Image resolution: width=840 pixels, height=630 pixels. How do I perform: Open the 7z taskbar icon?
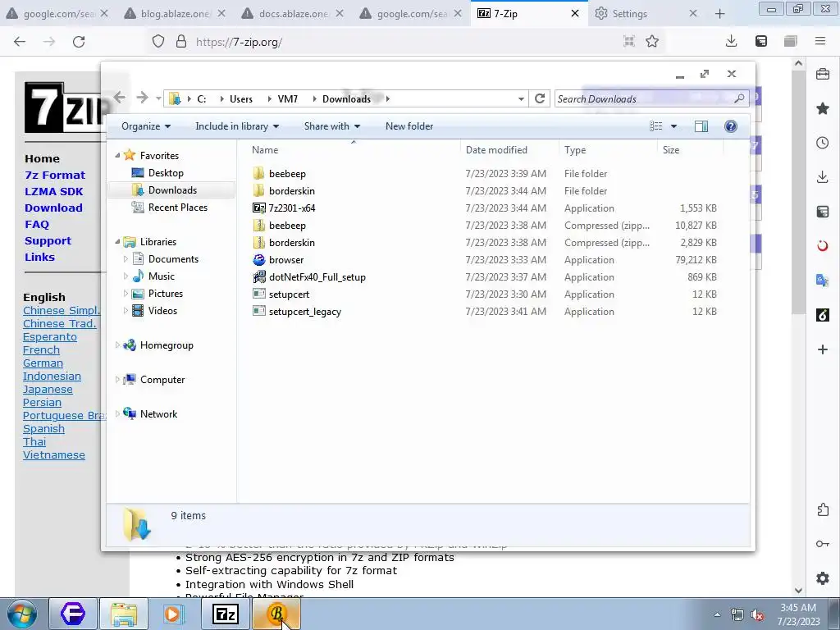226,614
